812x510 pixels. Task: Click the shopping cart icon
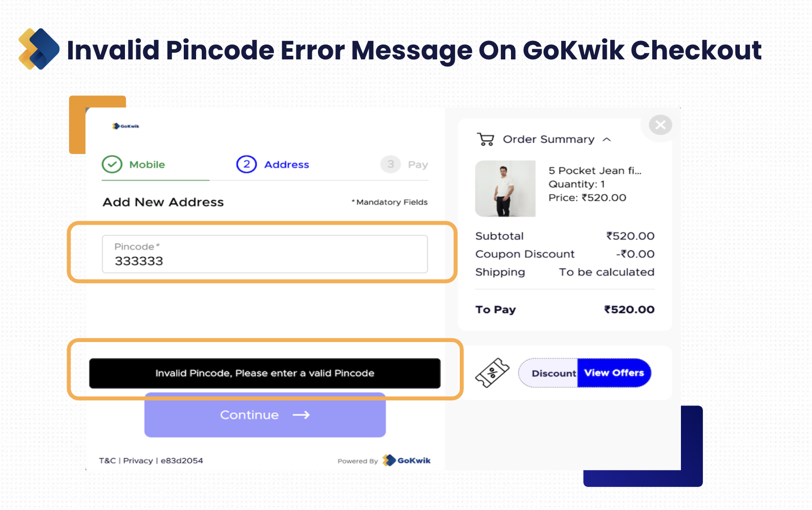(485, 139)
